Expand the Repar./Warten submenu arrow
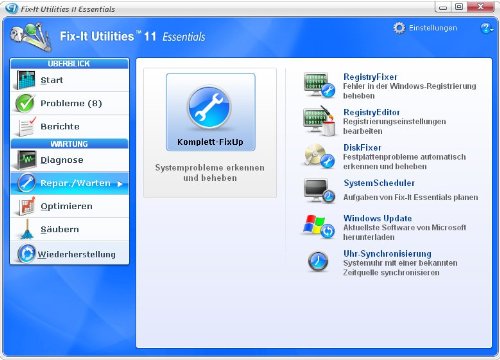500x360 pixels. click(120, 184)
